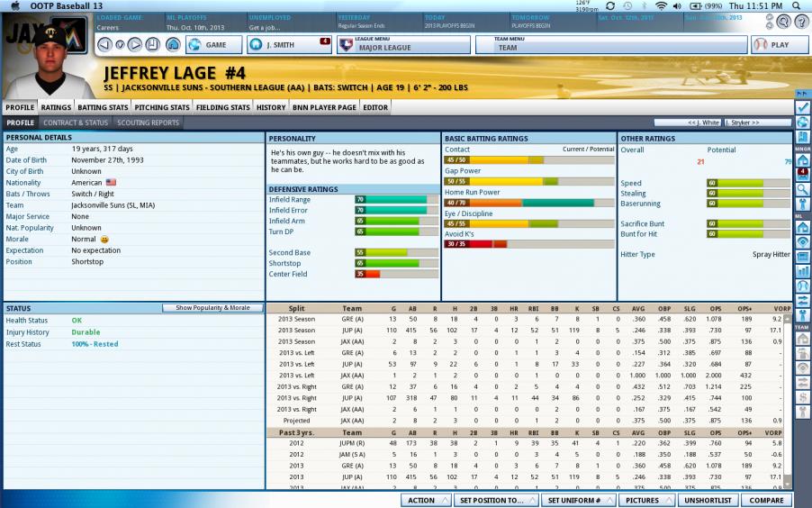Switch to the FIELDING STATS tab
The height and width of the screenshot is (508, 812).
click(x=222, y=107)
